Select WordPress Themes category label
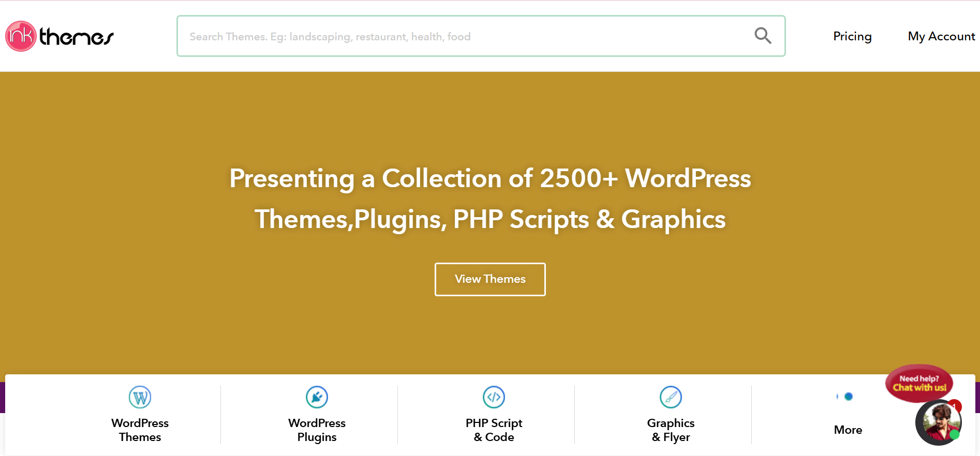 coord(140,430)
